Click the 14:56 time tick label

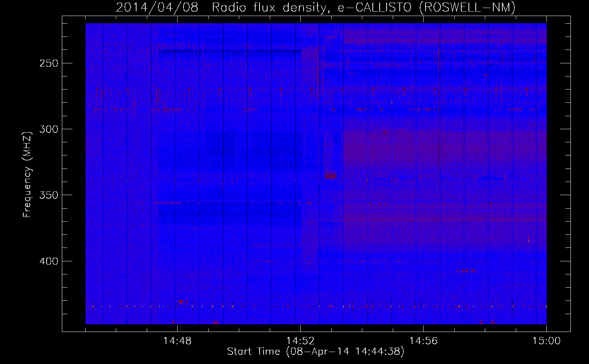pos(423,341)
